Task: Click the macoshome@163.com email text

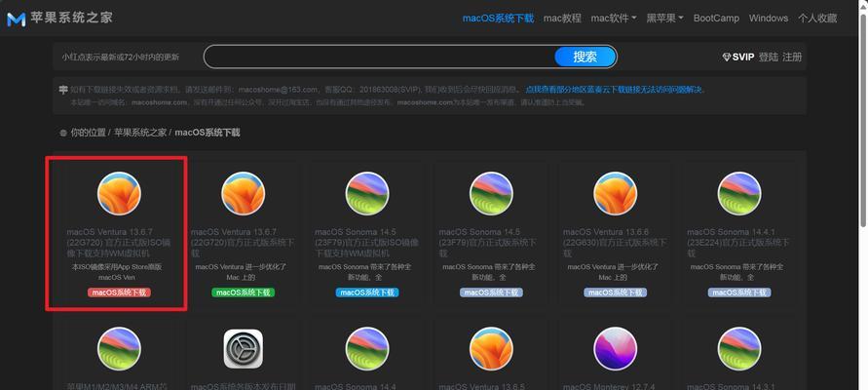Action: 279,89
